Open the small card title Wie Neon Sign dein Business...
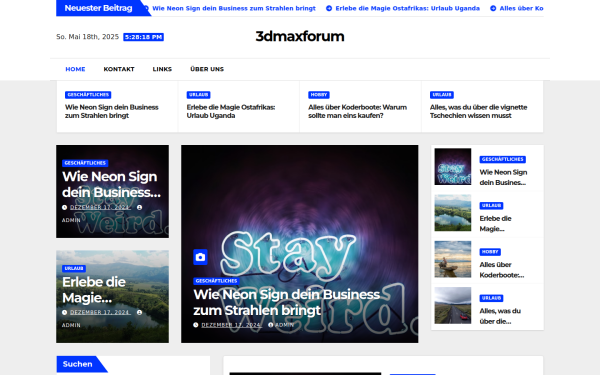Screen dimensions: 600x375 (x=111, y=184)
